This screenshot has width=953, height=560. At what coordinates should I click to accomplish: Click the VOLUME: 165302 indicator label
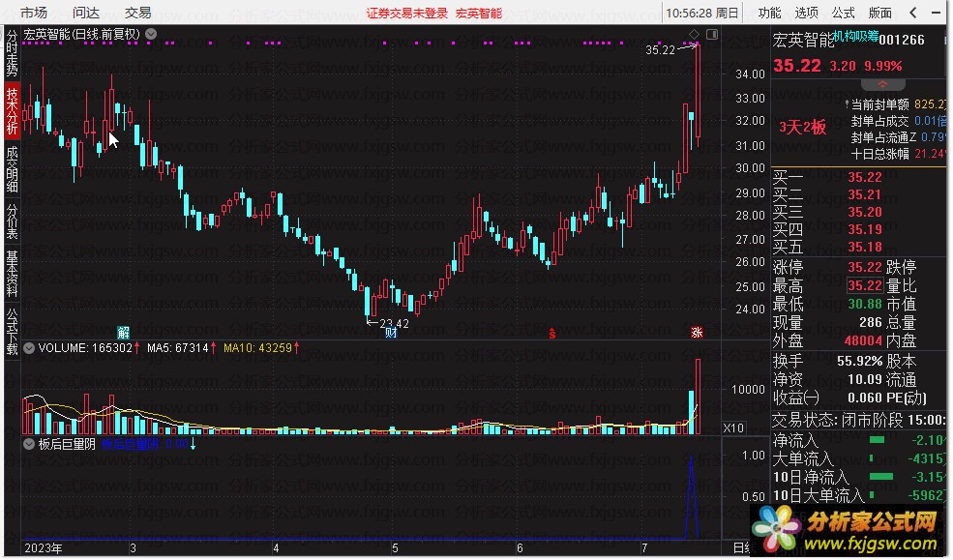pyautogui.click(x=89, y=348)
